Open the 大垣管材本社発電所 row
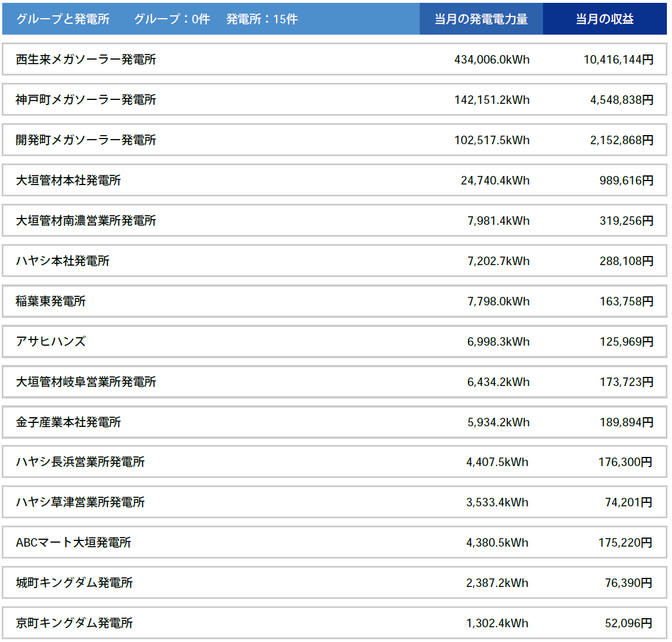 click(334, 180)
